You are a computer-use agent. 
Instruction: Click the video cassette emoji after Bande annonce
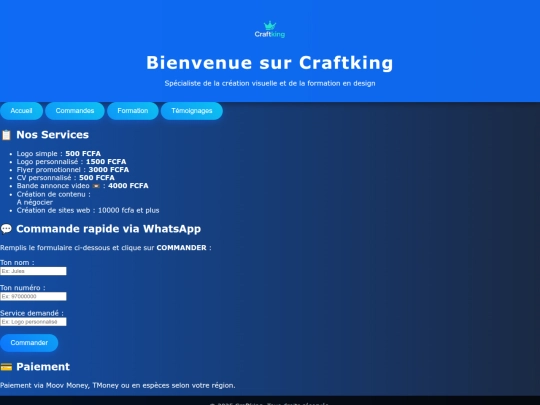[96, 186]
